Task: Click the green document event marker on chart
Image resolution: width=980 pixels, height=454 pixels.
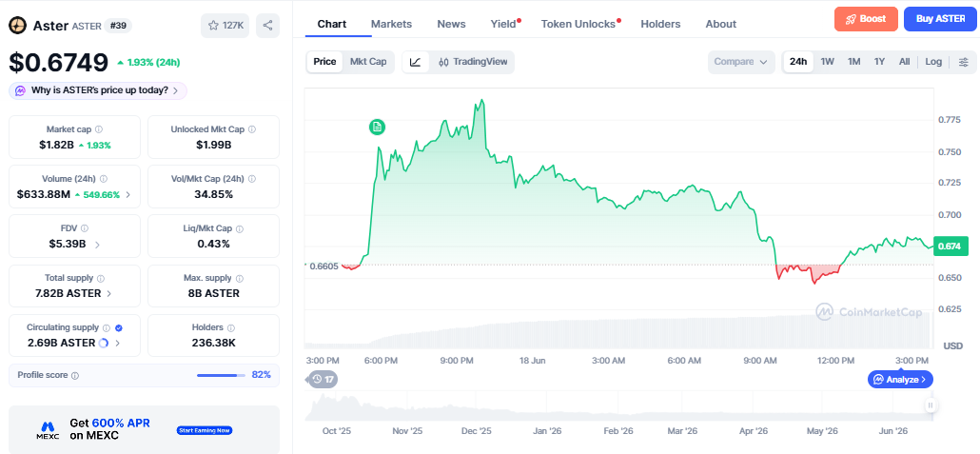Action: (x=377, y=128)
